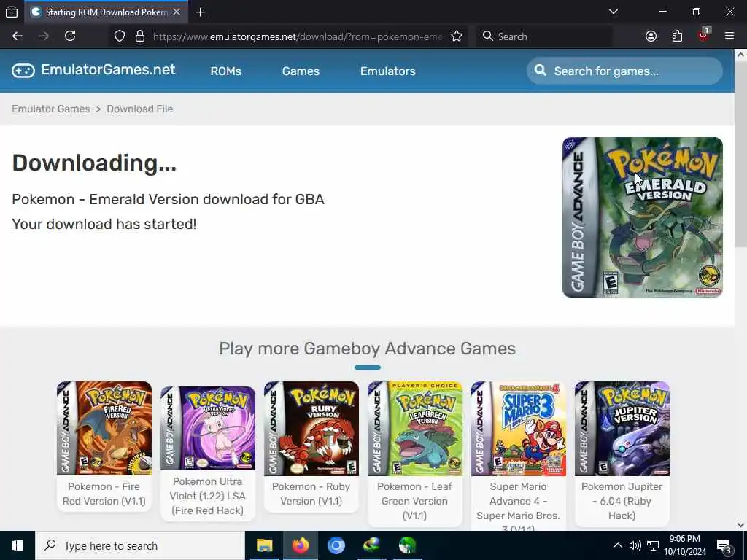This screenshot has width=747, height=560.
Task: Click the emulatorgames.net URL address bar
Action: pyautogui.click(x=298, y=36)
